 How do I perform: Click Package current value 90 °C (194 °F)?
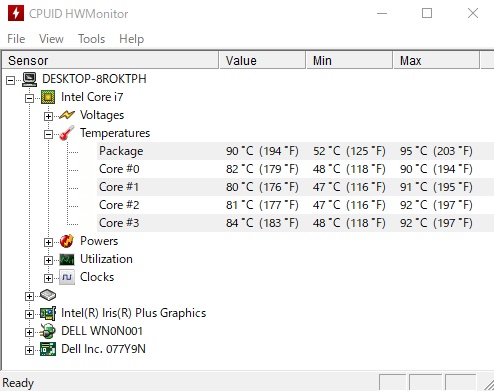click(x=262, y=151)
